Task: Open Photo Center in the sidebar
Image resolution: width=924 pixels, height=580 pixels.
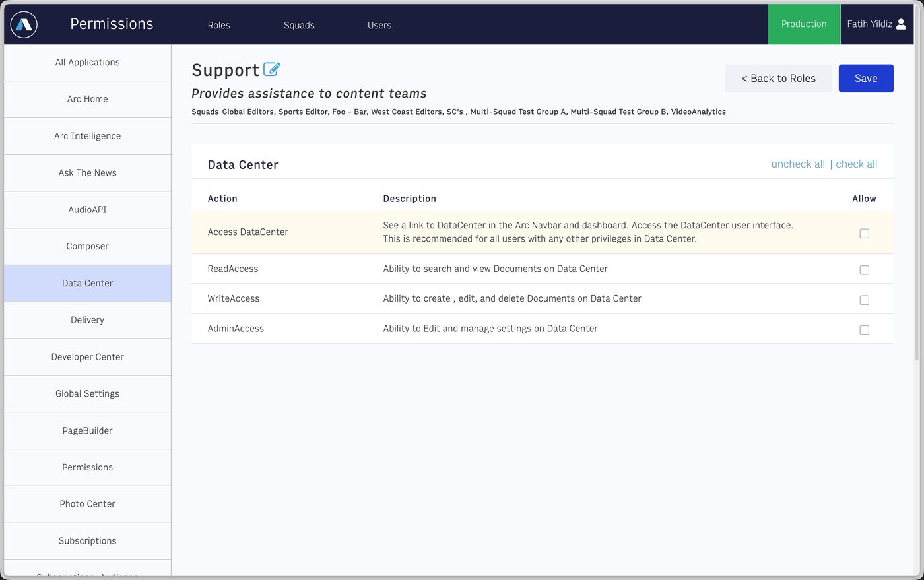Action: tap(87, 504)
